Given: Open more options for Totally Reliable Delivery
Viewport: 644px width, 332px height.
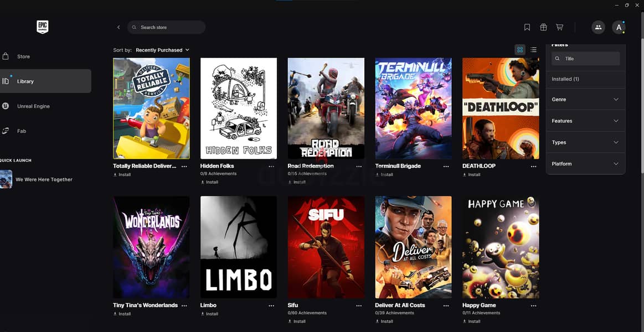Looking at the screenshot, I should [x=184, y=166].
